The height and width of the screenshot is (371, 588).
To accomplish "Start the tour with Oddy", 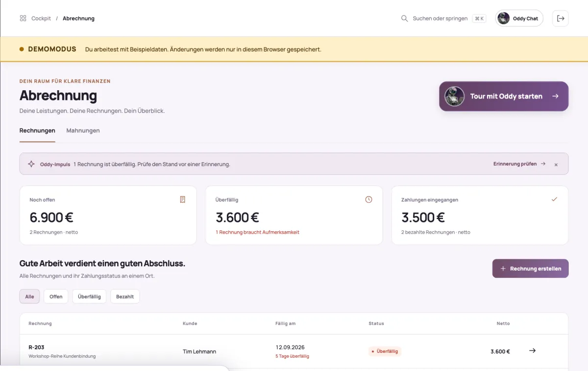I will pyautogui.click(x=504, y=96).
